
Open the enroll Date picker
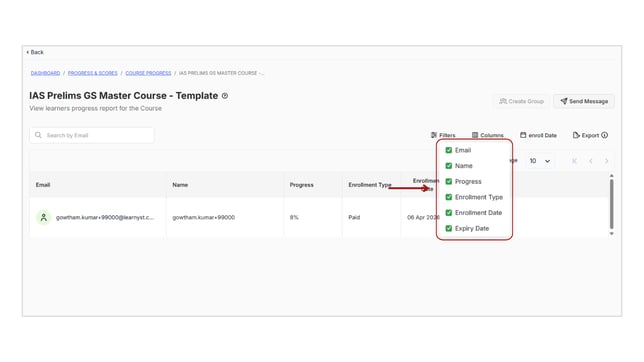[538, 135]
